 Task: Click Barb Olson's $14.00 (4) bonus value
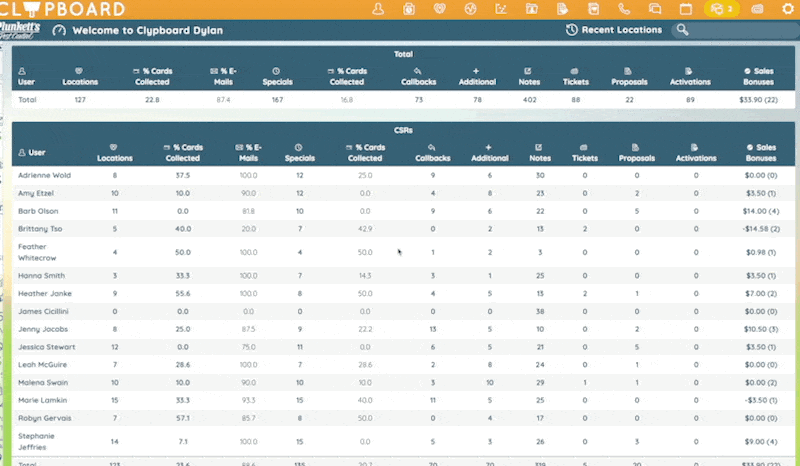pyautogui.click(x=761, y=211)
